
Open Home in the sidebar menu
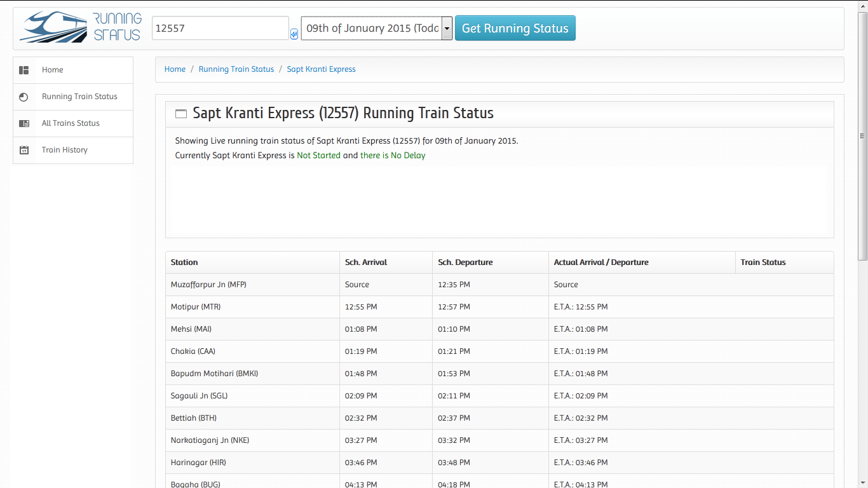coord(73,70)
